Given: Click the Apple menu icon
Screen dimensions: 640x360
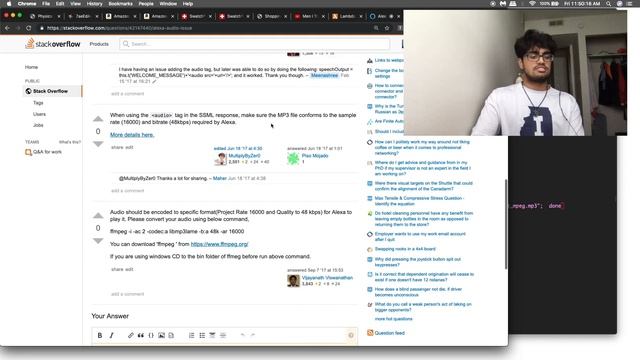Looking at the screenshot, I should 9,4.
